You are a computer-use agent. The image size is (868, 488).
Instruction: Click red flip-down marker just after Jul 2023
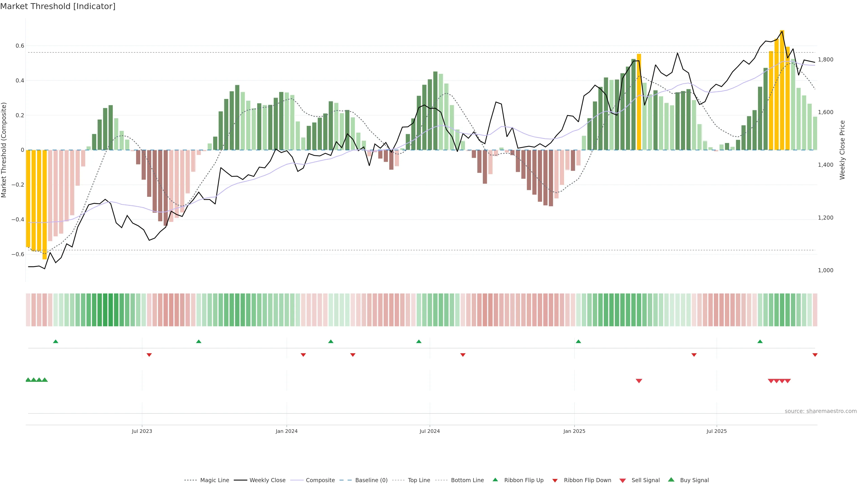click(x=149, y=355)
